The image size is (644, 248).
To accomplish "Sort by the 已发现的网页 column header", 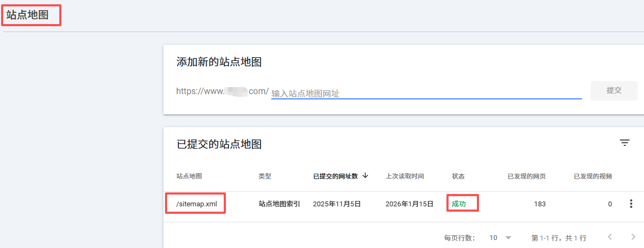I will click(x=526, y=176).
